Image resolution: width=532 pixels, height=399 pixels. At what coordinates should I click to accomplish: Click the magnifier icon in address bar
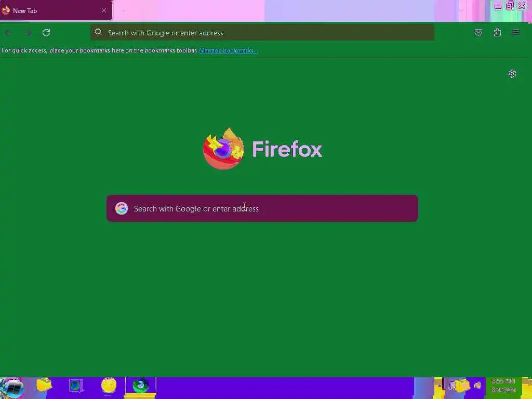click(x=98, y=32)
